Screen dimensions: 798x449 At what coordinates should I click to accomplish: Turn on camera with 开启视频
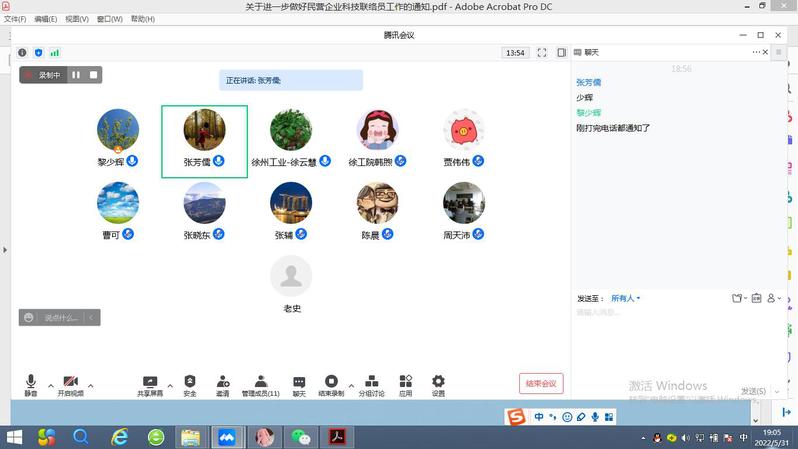(x=70, y=385)
